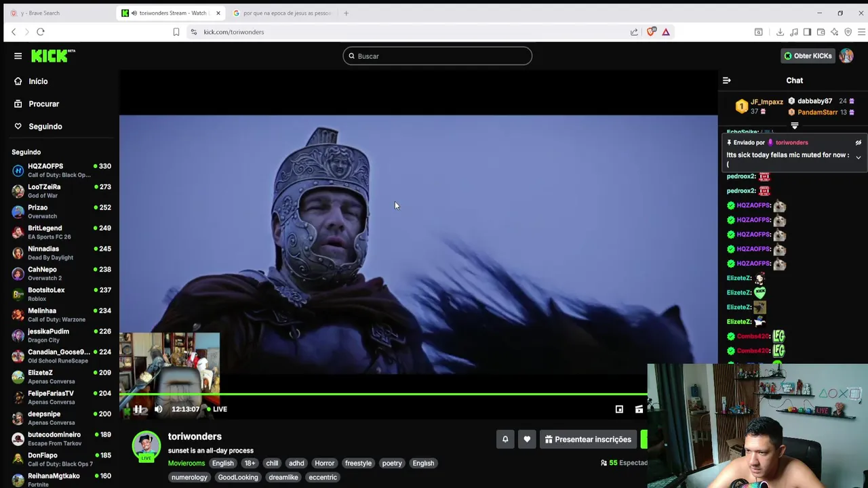
Task: Open Brave Rewards triangle icon
Action: [x=666, y=32]
